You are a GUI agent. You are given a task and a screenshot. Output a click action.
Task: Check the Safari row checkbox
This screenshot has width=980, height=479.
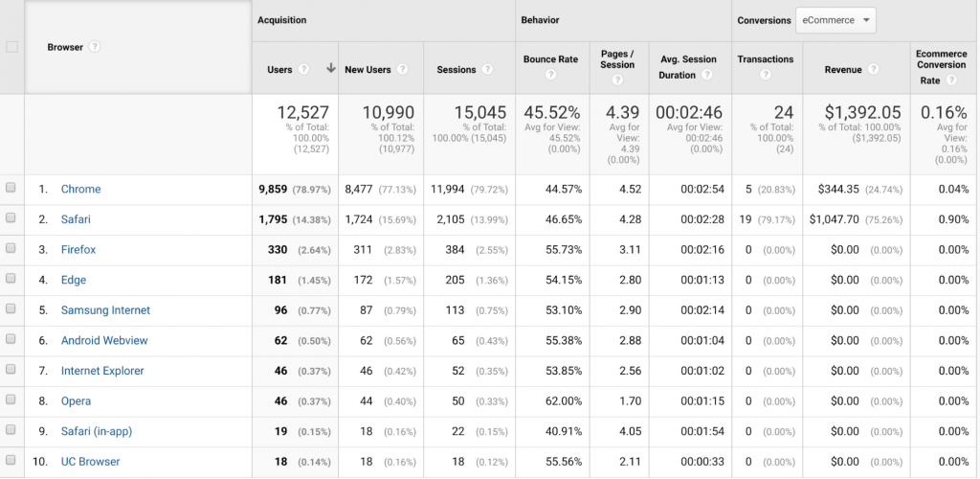(x=11, y=218)
